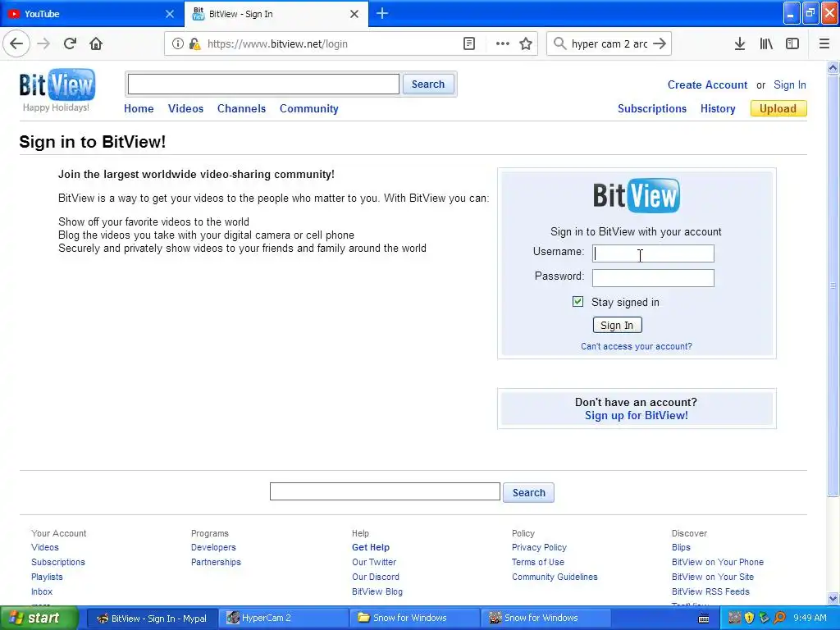Click the BitView logo in the page header
The width and height of the screenshot is (840, 630).
57,84
